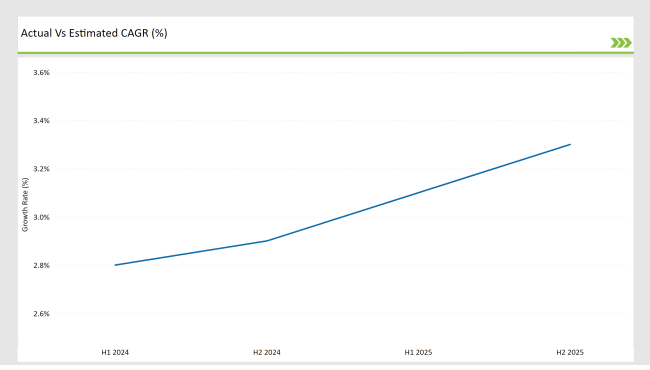This screenshot has width=650, height=370.
Task: Click the 3.6% y-axis label
Action: click(x=41, y=73)
